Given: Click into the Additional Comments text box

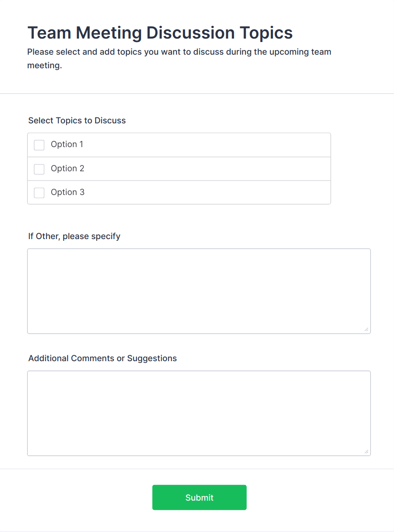Looking at the screenshot, I should [199, 413].
